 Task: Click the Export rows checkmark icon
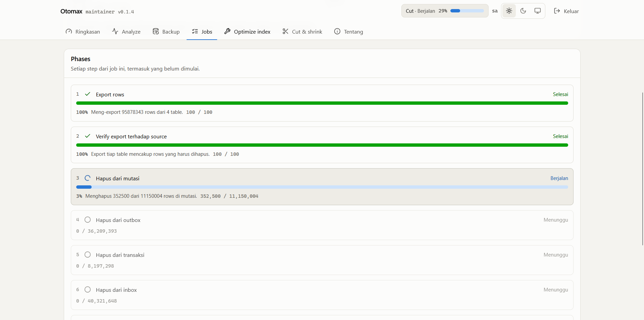[x=88, y=94]
